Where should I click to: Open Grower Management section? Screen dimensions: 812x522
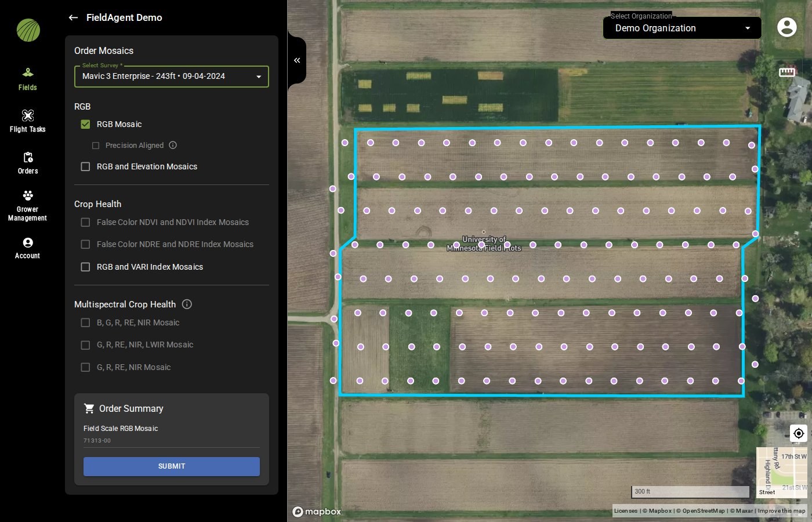pos(27,206)
